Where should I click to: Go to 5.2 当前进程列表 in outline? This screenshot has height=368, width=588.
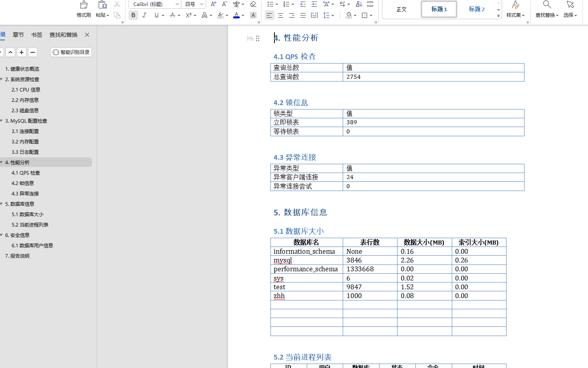click(30, 225)
